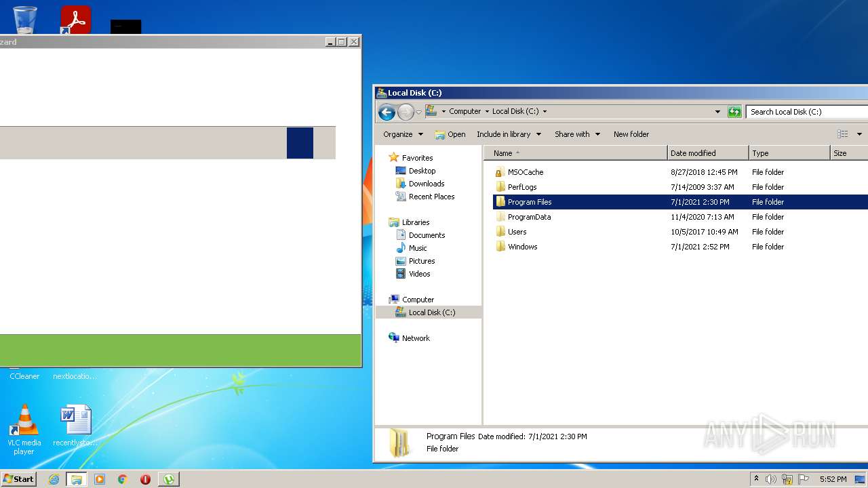
Task: Select Computer in navigation pane
Action: [x=418, y=300]
